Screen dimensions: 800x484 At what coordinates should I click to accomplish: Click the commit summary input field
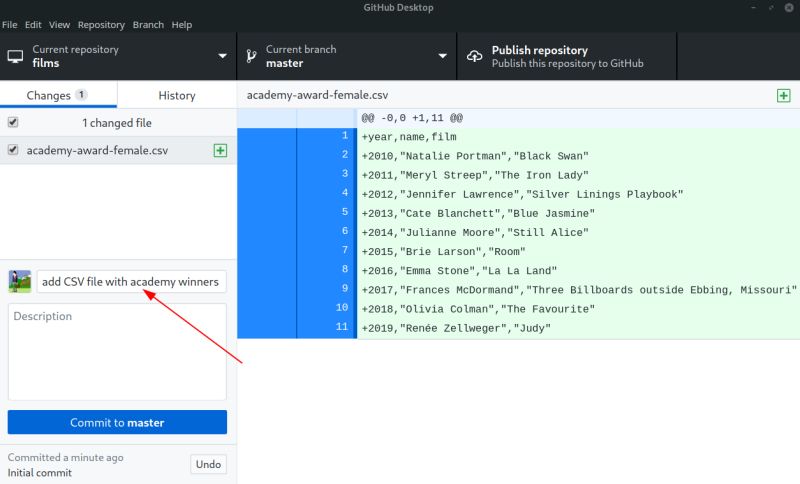pos(132,282)
